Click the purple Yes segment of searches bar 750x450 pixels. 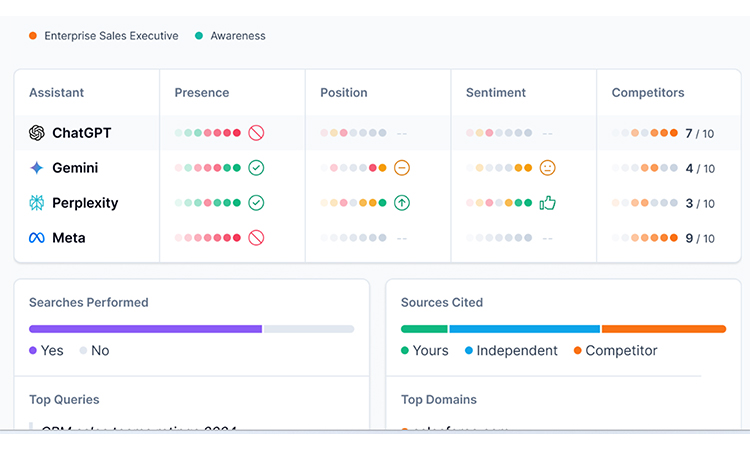(x=145, y=329)
